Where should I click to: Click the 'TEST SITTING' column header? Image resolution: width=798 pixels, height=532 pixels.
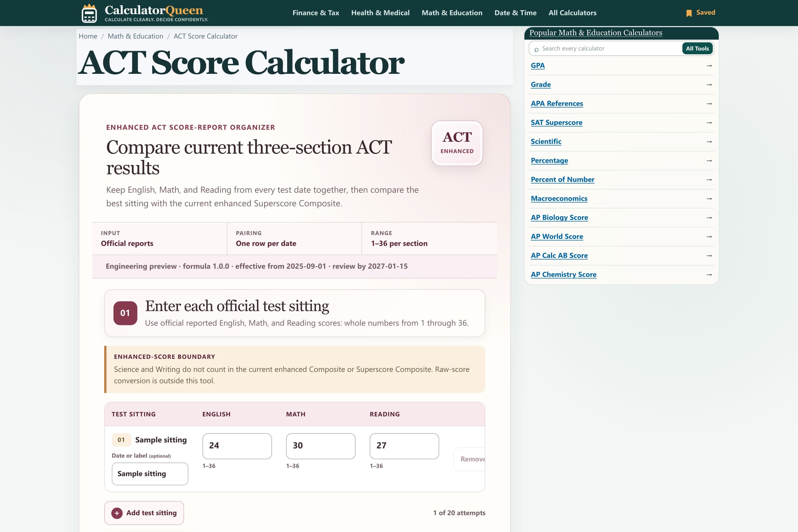click(x=134, y=414)
